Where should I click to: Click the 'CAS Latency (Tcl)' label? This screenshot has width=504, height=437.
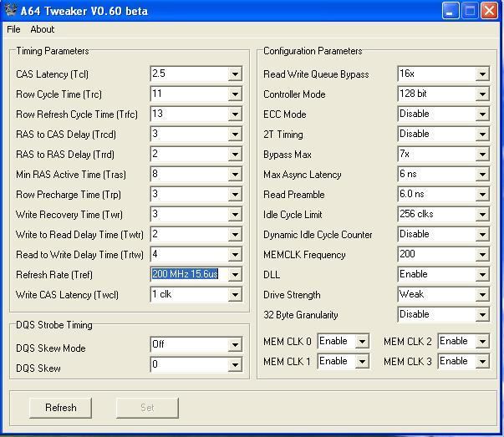(52, 74)
